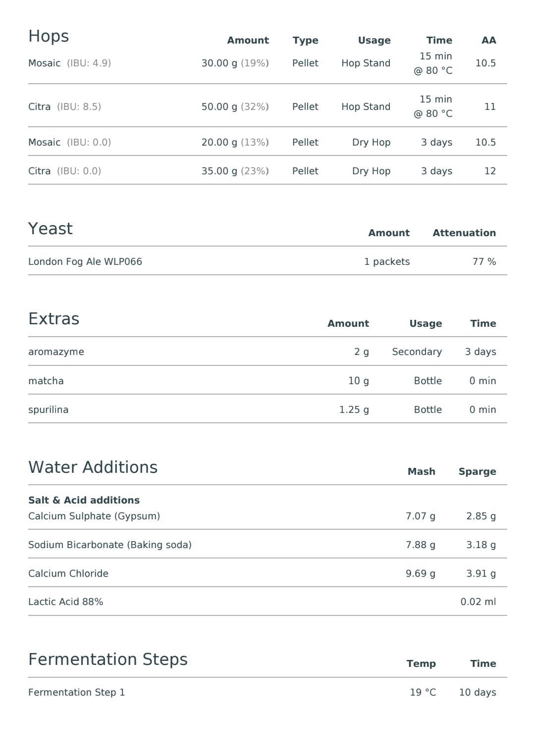Click the Amount column header in Hops
The image size is (535, 756).
coord(248,41)
